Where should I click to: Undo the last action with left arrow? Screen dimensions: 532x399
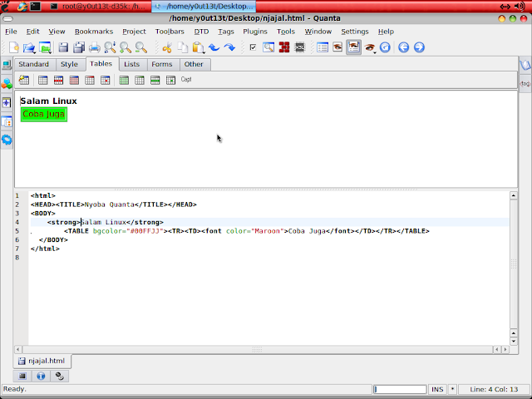point(214,47)
